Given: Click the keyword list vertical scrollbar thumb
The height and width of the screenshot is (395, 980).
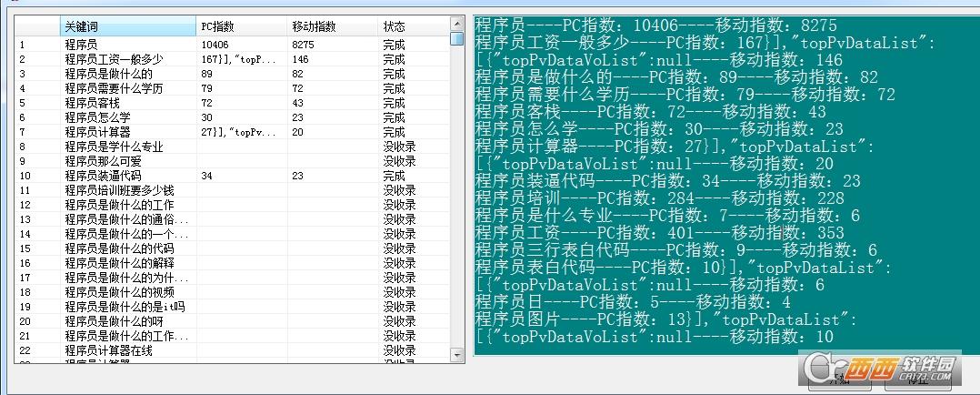Looking at the screenshot, I should [x=457, y=39].
